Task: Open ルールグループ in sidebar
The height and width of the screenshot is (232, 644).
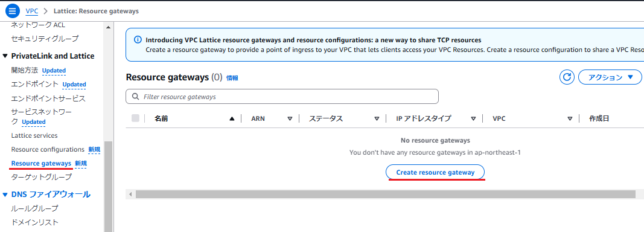Action: pyautogui.click(x=34, y=208)
